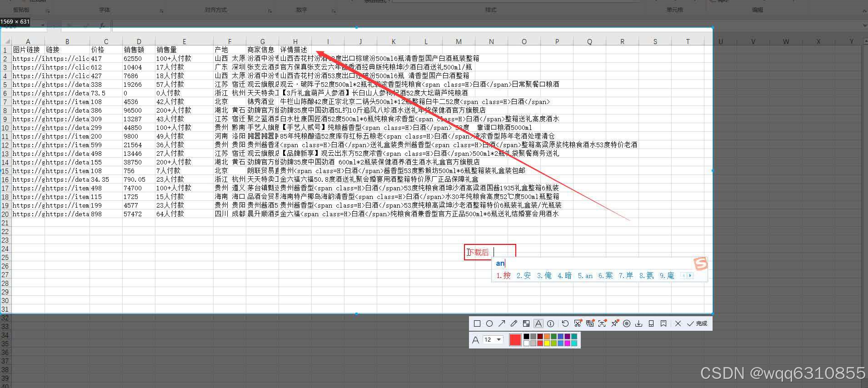
Task: Select row header 1
Action: click(5, 50)
